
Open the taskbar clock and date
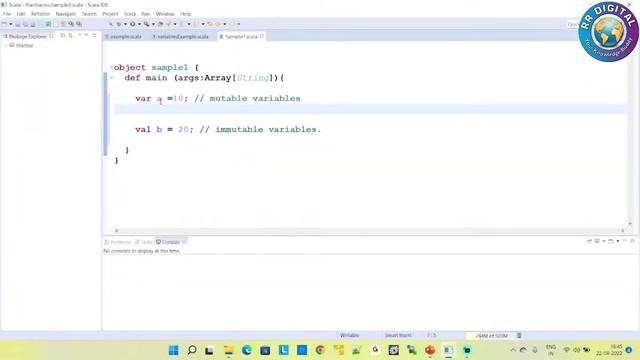click(x=609, y=350)
